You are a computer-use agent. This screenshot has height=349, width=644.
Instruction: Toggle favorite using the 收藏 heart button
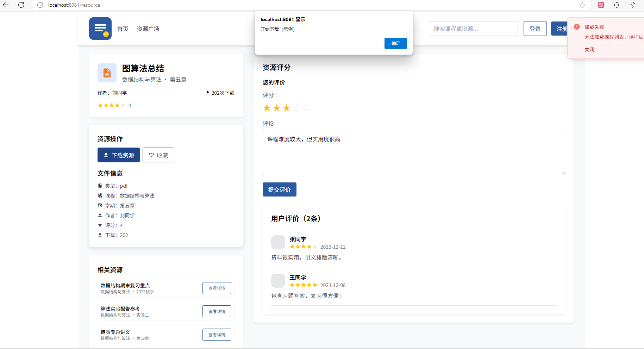[x=158, y=155]
